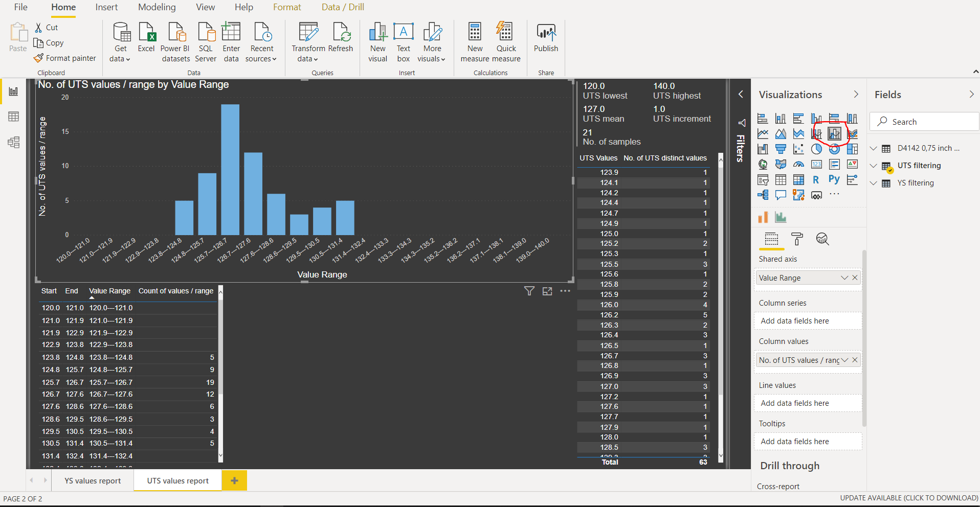The image size is (980, 507).
Task: Insert a slicer visual
Action: point(763,180)
